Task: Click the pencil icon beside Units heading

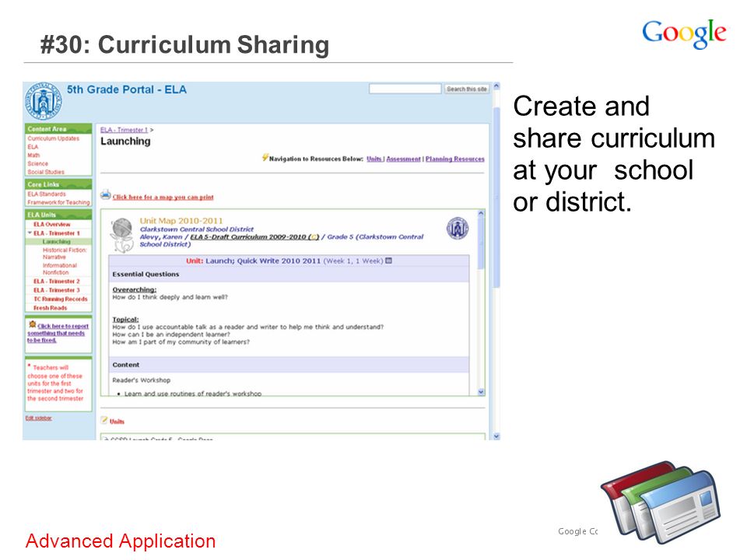Action: point(104,420)
